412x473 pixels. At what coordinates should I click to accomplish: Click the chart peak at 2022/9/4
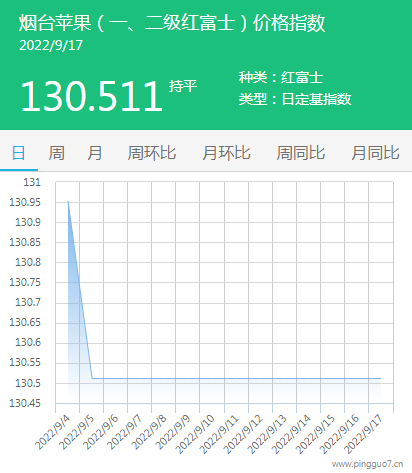68,201
